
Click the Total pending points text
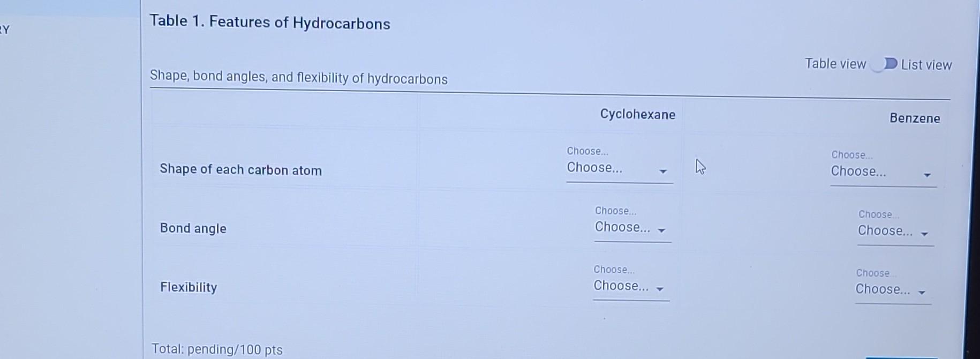tap(216, 349)
